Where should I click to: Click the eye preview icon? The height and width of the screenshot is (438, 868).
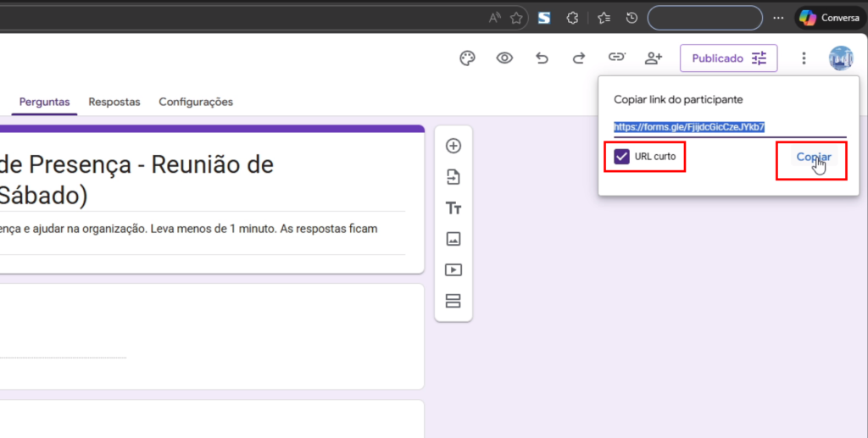coord(504,58)
